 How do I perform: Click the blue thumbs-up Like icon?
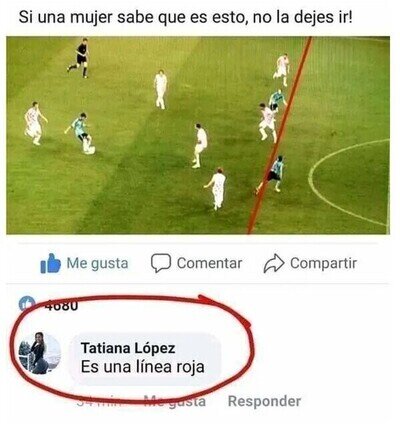(x=50, y=263)
